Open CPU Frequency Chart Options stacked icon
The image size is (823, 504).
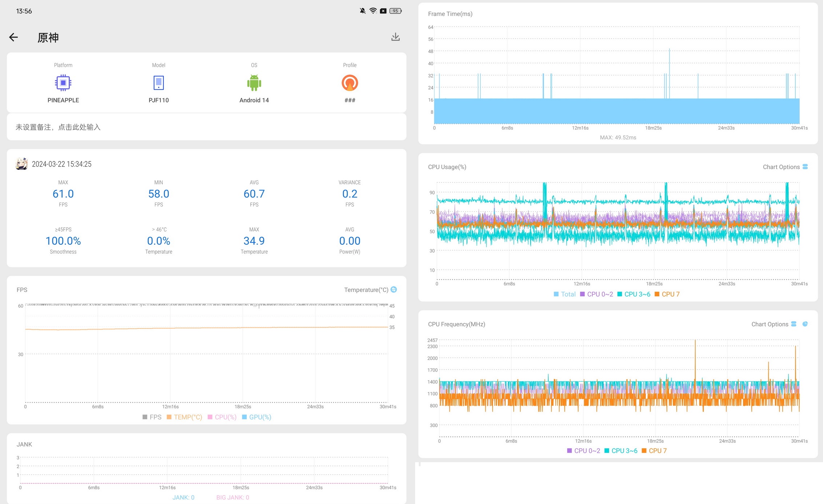pyautogui.click(x=794, y=324)
